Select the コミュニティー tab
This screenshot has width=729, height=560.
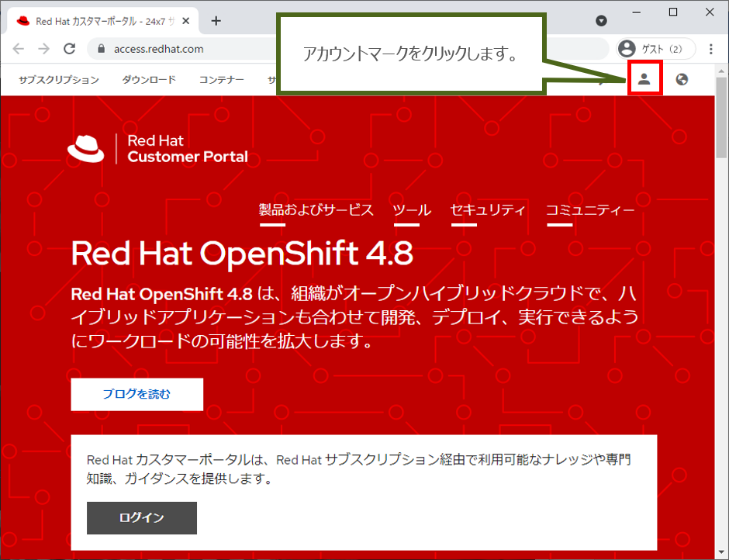(x=590, y=210)
